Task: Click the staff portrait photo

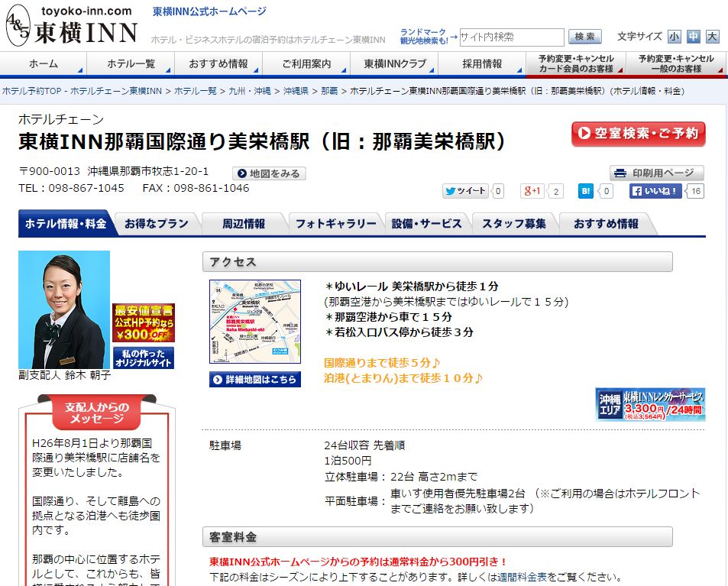Action: [64, 309]
